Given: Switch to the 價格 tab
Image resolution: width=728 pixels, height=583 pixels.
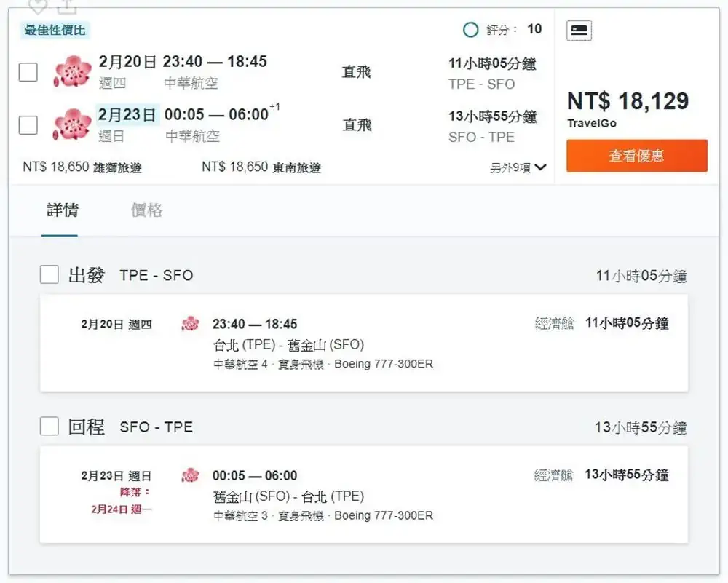Looking at the screenshot, I should coord(147,210).
